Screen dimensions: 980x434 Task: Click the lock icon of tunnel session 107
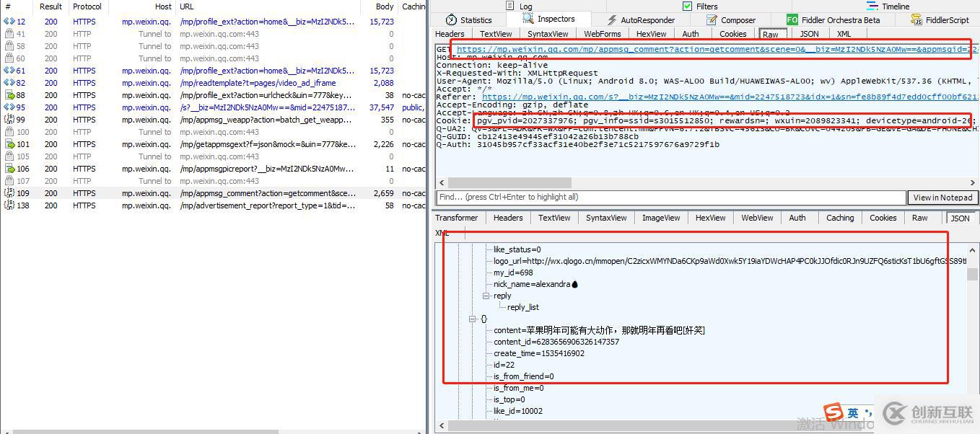coord(9,181)
